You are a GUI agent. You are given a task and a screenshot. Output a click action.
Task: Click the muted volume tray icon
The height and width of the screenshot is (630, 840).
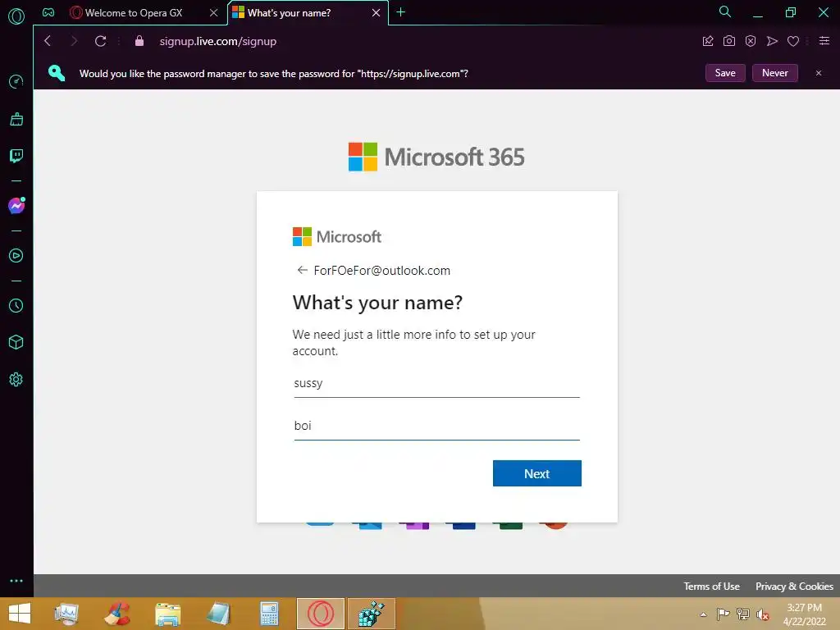762,614
